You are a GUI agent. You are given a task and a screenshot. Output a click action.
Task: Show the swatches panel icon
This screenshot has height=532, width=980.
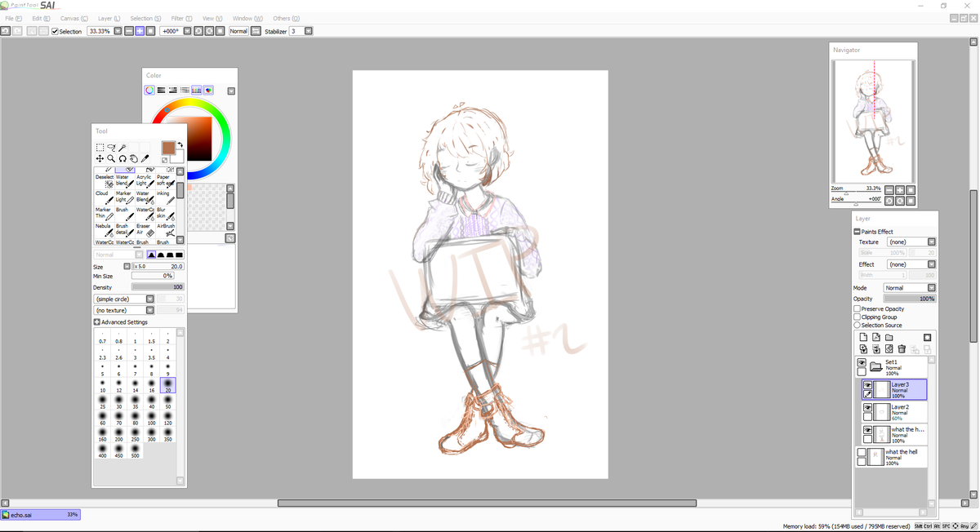pos(197,91)
